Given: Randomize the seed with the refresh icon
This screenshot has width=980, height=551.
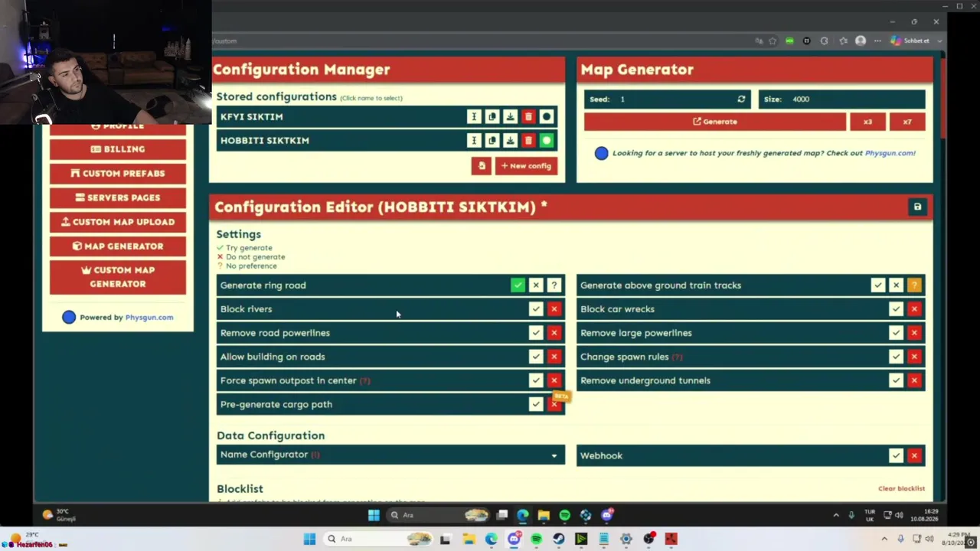Looking at the screenshot, I should pyautogui.click(x=741, y=99).
